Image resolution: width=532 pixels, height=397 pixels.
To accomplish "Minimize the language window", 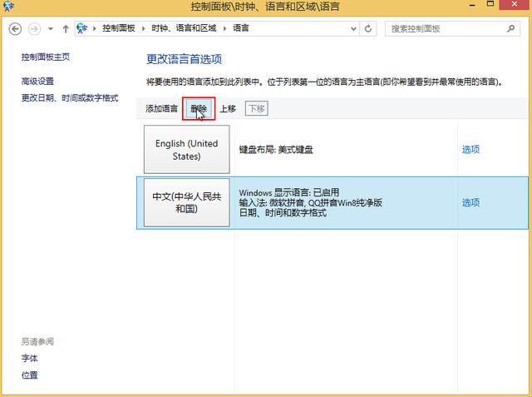I will (472, 5).
